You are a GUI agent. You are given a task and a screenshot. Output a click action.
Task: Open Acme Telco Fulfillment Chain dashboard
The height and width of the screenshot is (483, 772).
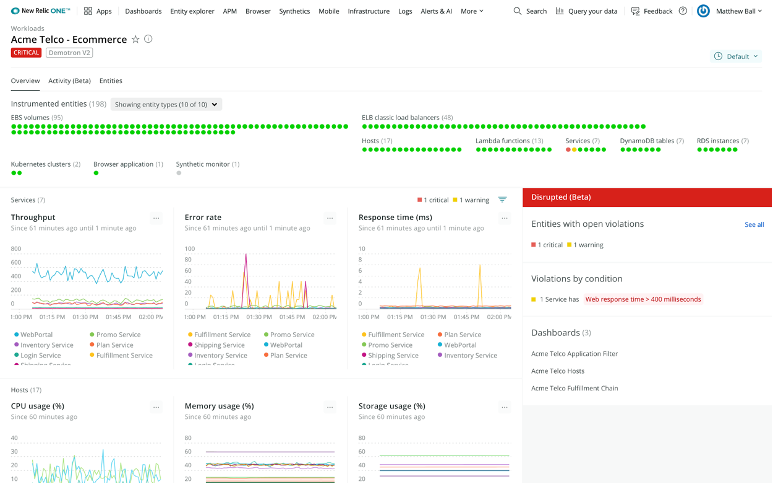(x=574, y=388)
